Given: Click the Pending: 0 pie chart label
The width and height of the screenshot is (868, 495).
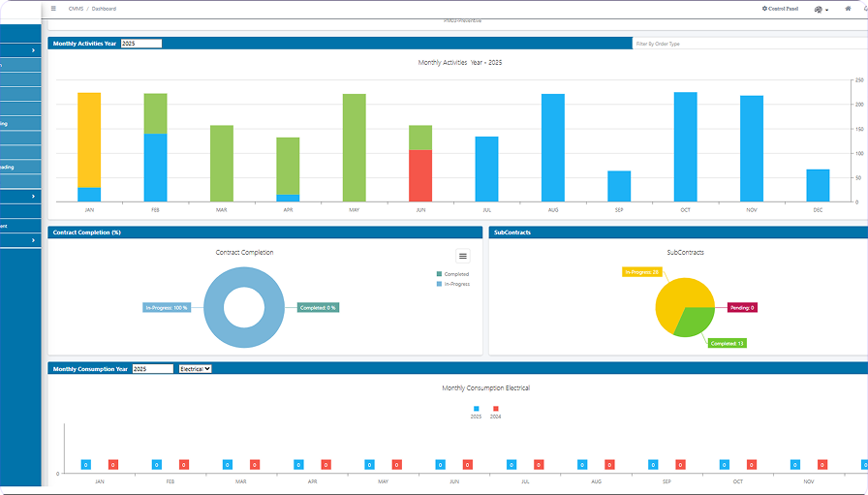Looking at the screenshot, I should pyautogui.click(x=741, y=307).
